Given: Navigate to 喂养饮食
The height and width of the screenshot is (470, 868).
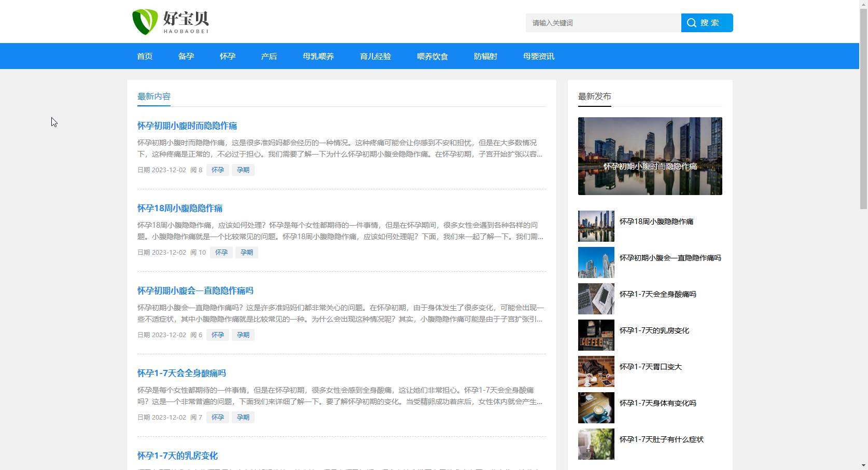Looking at the screenshot, I should [432, 56].
